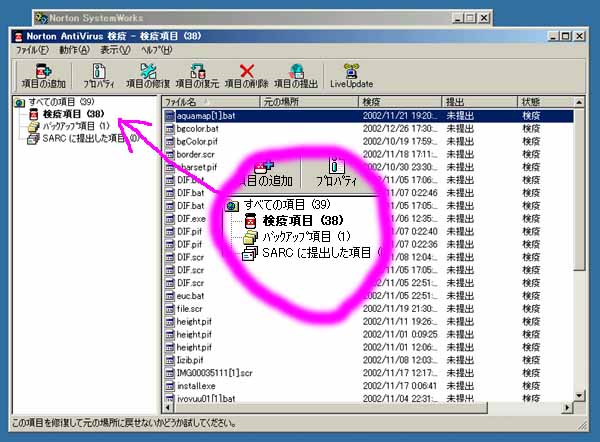The height and width of the screenshot is (442, 600).
Task: Select the Iizib.pif file
Action: tap(190, 360)
